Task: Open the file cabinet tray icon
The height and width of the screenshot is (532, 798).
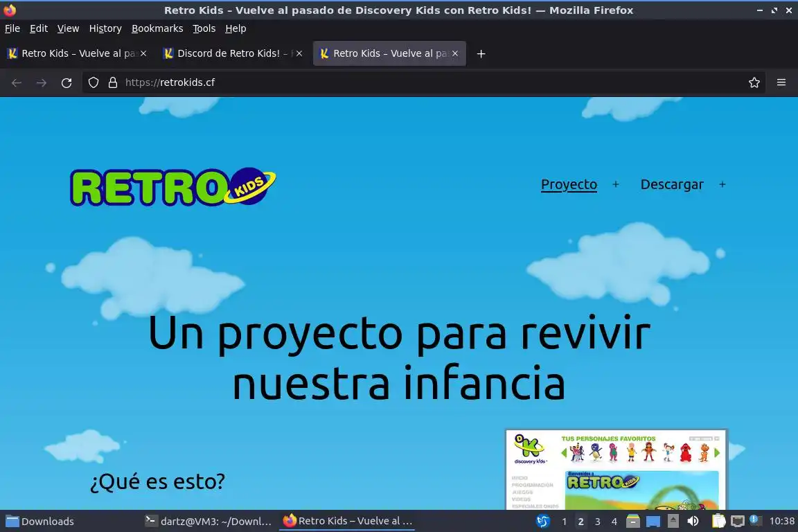Action: point(632,522)
